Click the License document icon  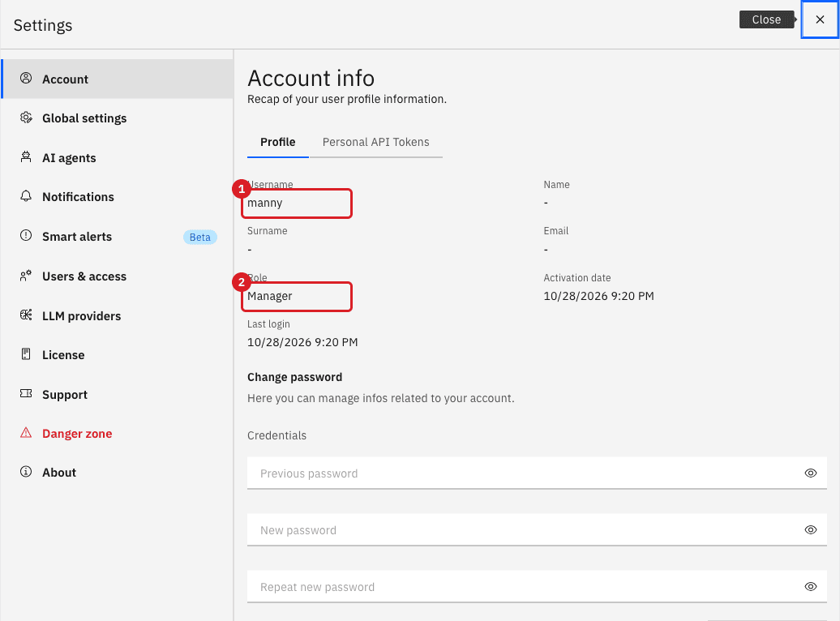pos(26,354)
